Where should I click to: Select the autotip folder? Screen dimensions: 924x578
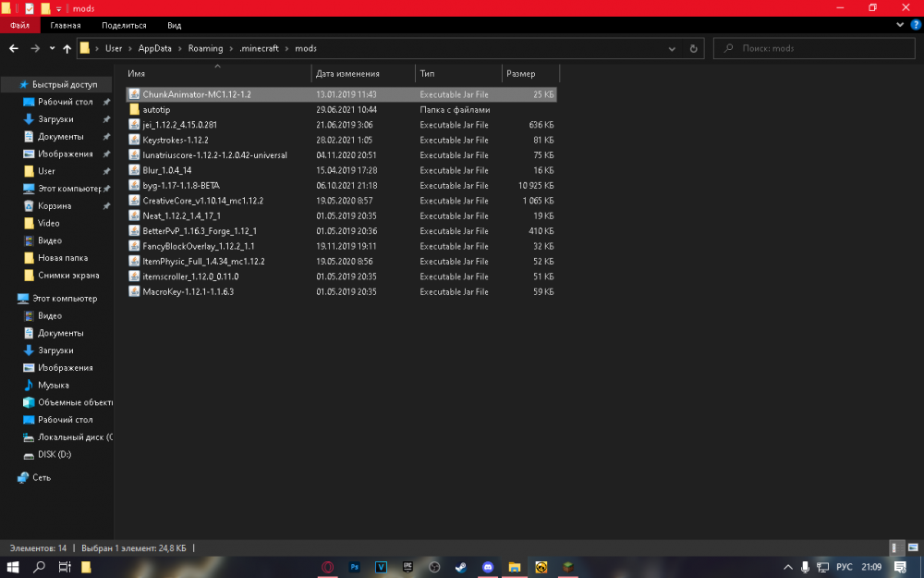[x=341, y=110]
